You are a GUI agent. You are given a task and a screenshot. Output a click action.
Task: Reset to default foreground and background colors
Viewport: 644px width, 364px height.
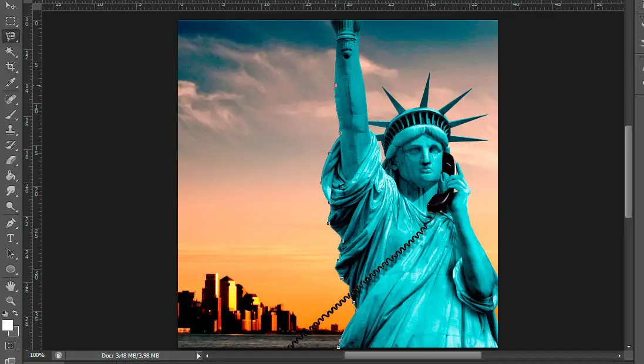tap(5, 313)
